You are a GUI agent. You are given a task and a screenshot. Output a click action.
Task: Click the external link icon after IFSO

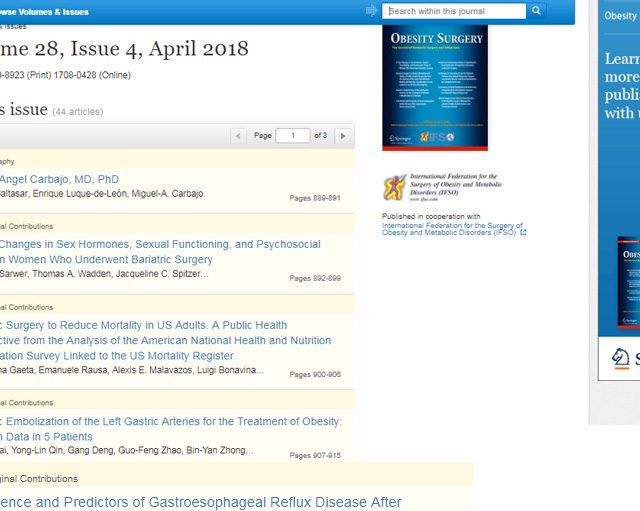(523, 233)
